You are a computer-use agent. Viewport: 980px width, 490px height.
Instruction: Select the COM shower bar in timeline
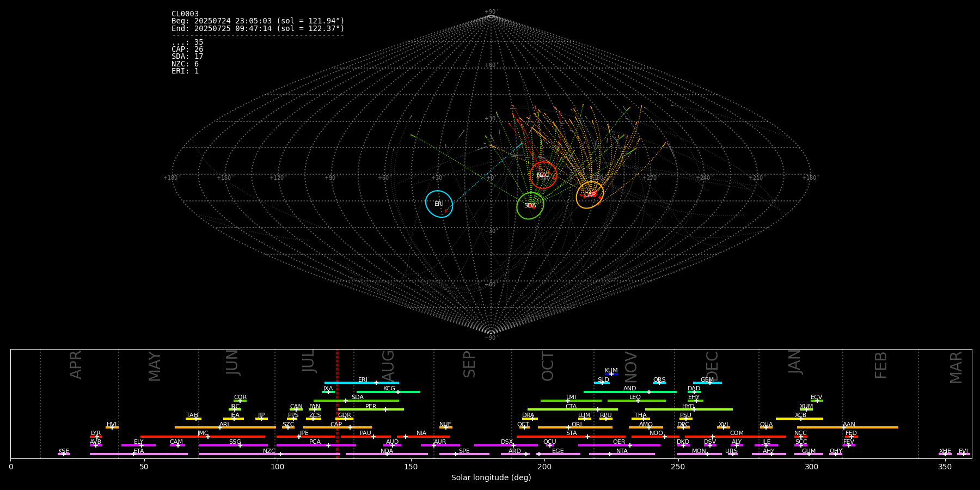[736, 436]
